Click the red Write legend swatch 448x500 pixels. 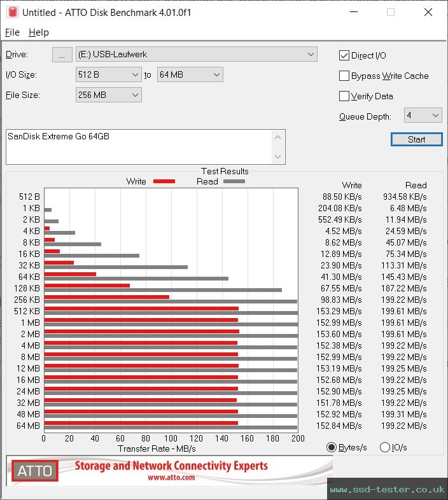click(x=164, y=181)
